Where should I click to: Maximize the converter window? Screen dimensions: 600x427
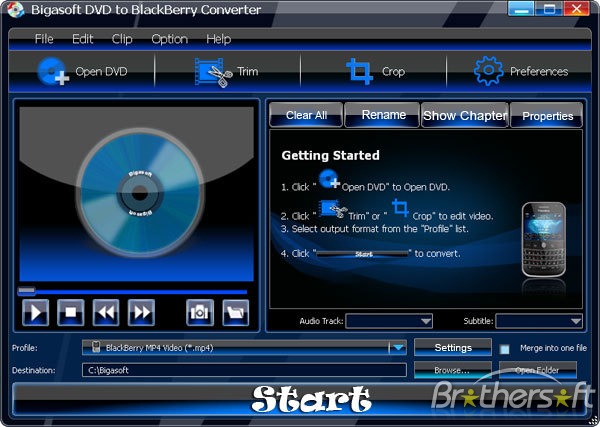point(549,8)
